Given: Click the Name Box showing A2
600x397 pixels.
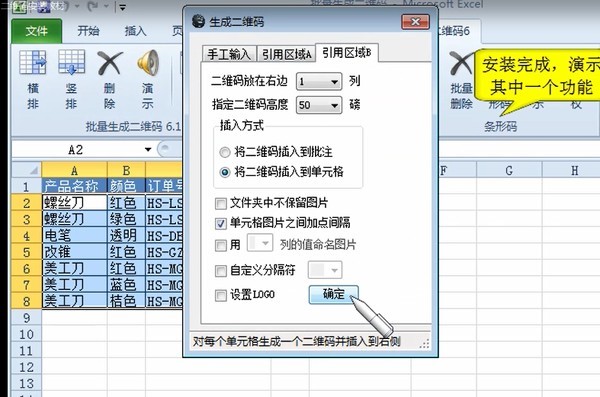Looking at the screenshot, I should pyautogui.click(x=75, y=149).
